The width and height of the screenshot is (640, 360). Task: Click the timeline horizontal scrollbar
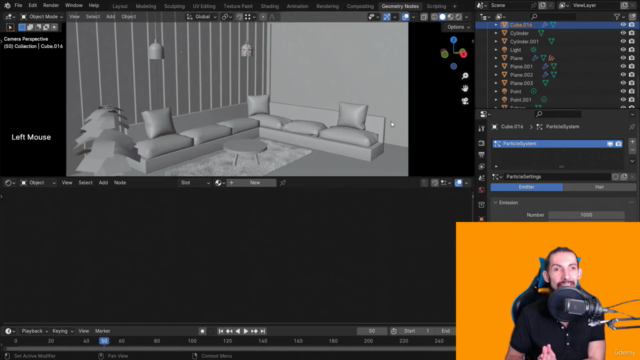[230, 349]
